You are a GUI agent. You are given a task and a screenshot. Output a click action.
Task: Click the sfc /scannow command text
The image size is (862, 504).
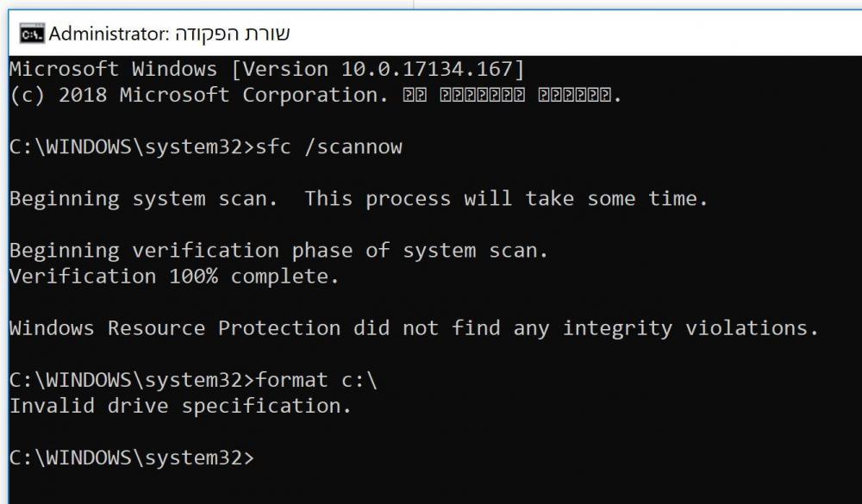coord(328,146)
